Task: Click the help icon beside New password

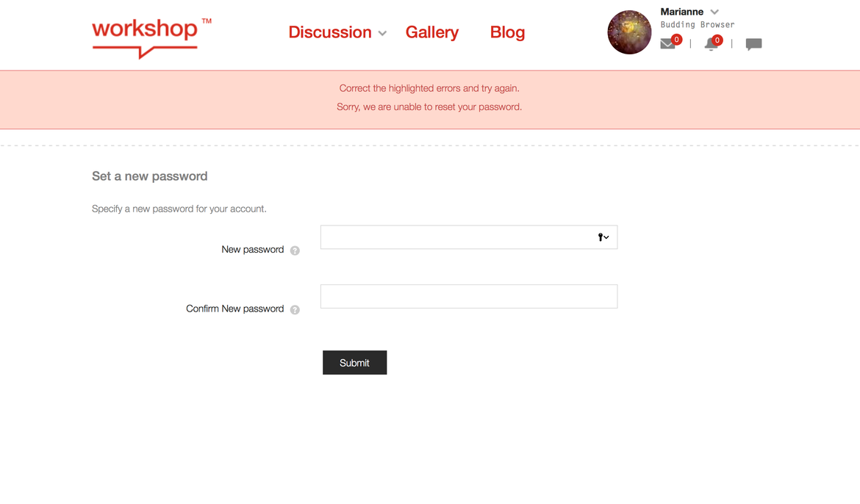Action: (295, 250)
